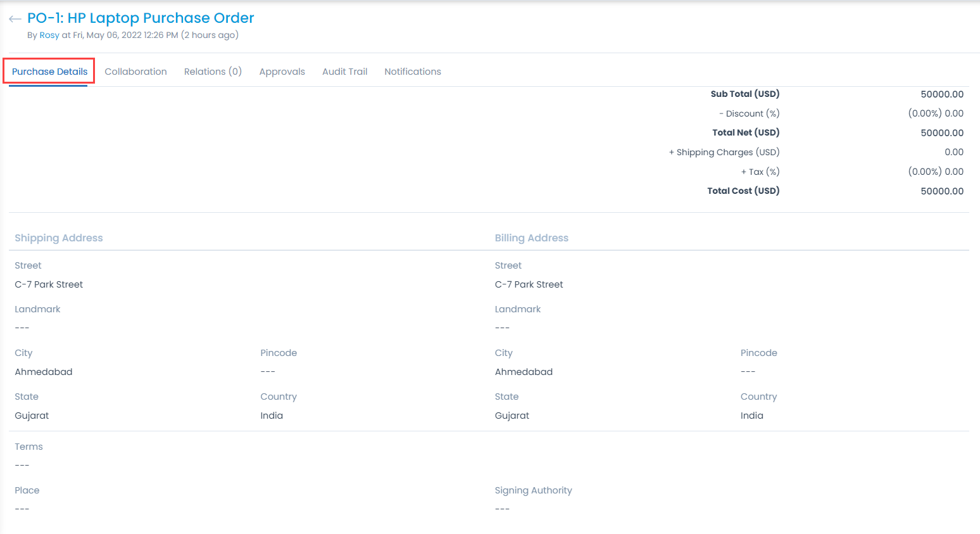This screenshot has width=980, height=534.
Task: Select the Sub Total (USD) amount
Action: pos(942,93)
